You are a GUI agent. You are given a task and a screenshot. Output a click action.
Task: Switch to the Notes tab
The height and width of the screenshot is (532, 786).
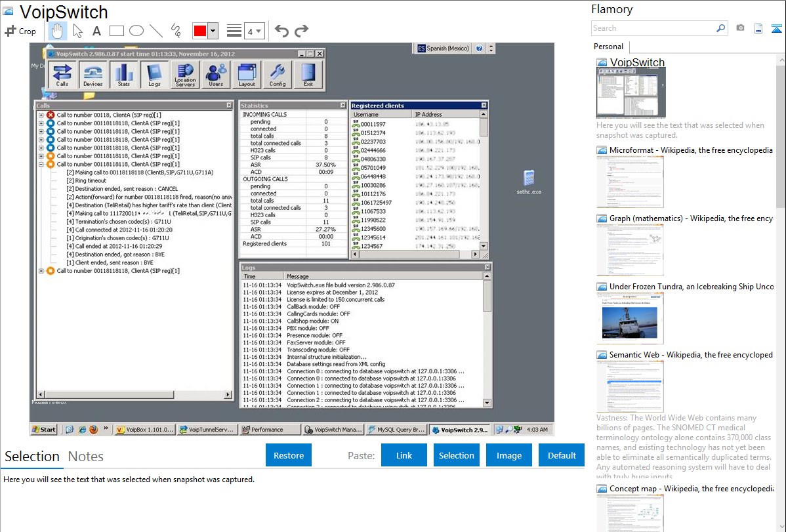86,457
